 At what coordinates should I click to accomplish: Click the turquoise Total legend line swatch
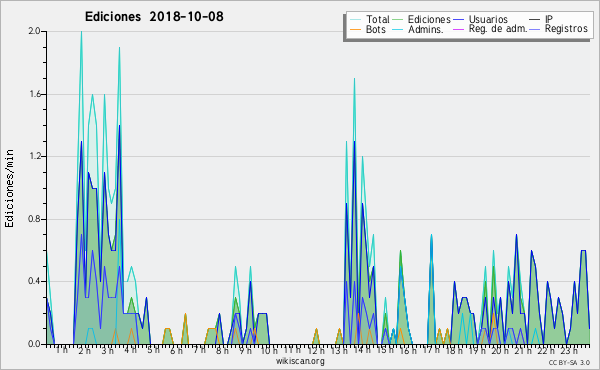click(355, 20)
